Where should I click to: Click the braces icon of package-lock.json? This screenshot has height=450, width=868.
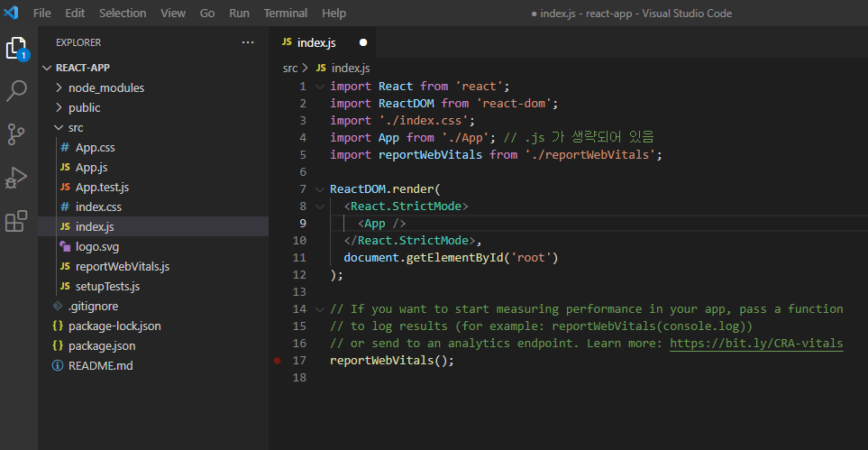tap(58, 326)
